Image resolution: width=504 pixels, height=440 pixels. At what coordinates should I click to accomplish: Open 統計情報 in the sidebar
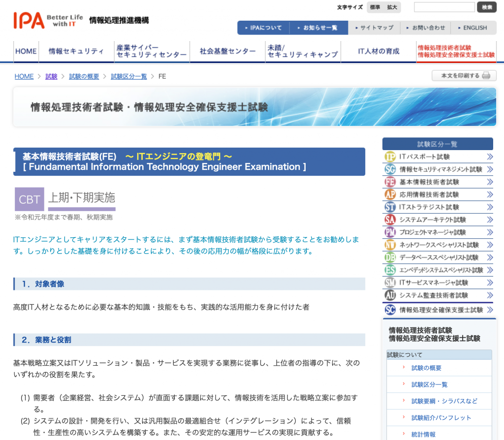pos(423,435)
